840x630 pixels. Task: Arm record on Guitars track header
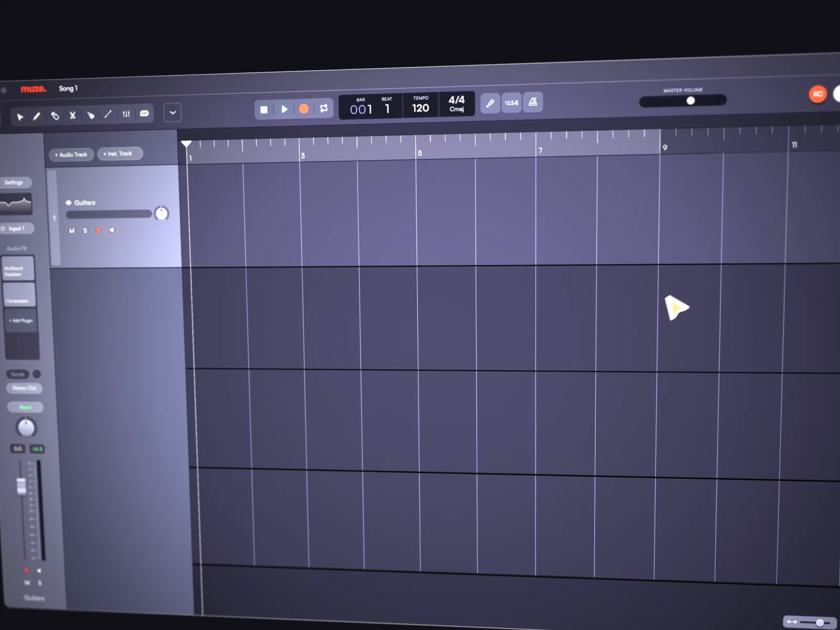click(x=98, y=230)
